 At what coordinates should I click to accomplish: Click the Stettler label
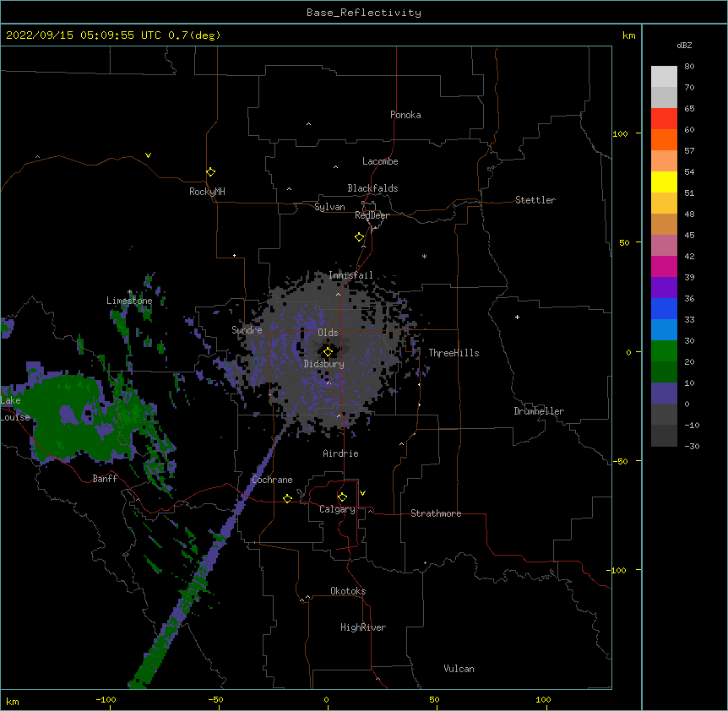[x=535, y=200]
